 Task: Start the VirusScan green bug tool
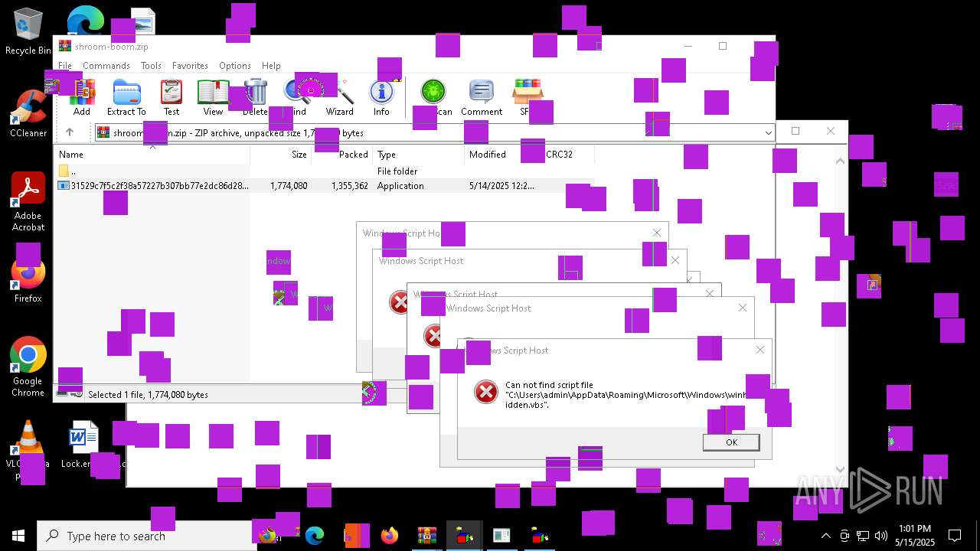click(433, 93)
